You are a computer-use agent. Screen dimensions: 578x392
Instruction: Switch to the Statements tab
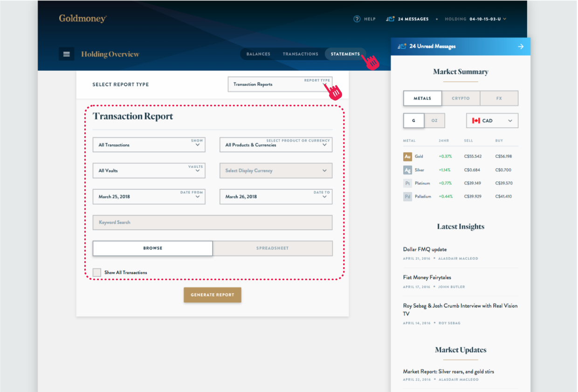345,54
